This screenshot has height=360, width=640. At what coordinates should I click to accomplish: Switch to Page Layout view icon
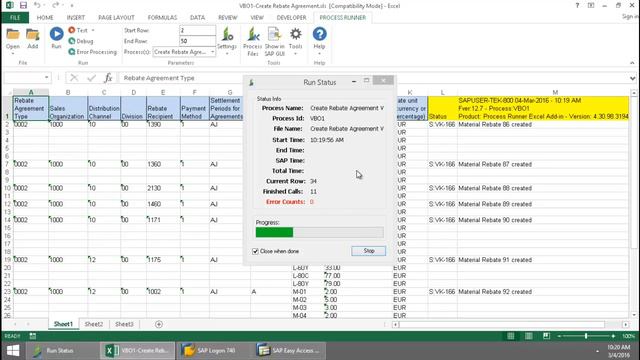tap(529, 336)
